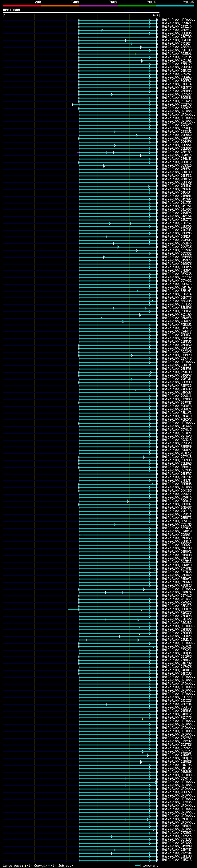197x868 pixels.
Task: Click the UniRef100_A6XIA1 label
Action: [x=177, y=61]
